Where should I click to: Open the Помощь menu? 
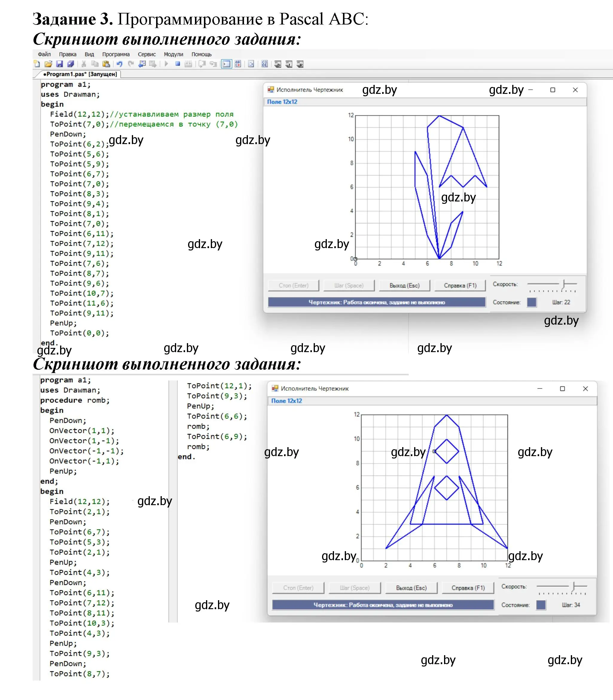pos(202,54)
